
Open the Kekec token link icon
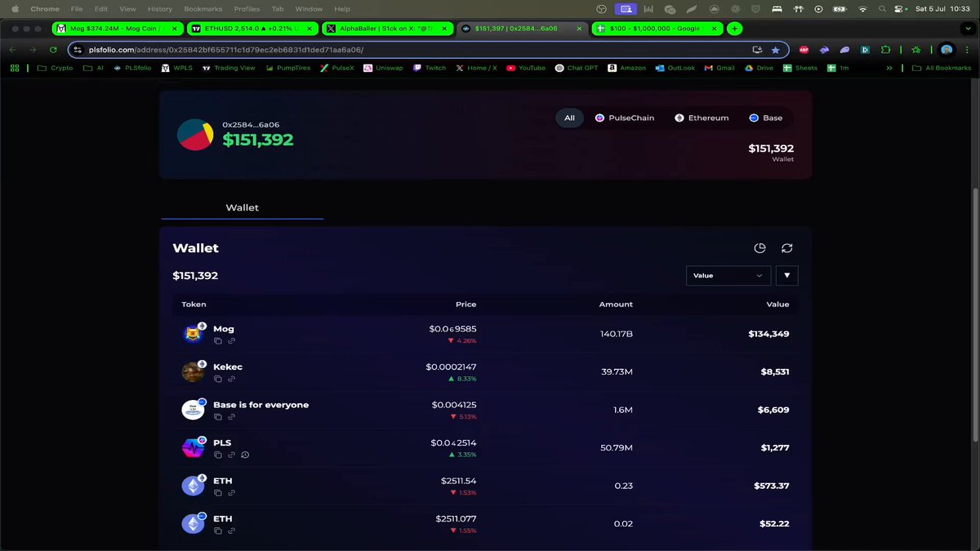pos(231,379)
